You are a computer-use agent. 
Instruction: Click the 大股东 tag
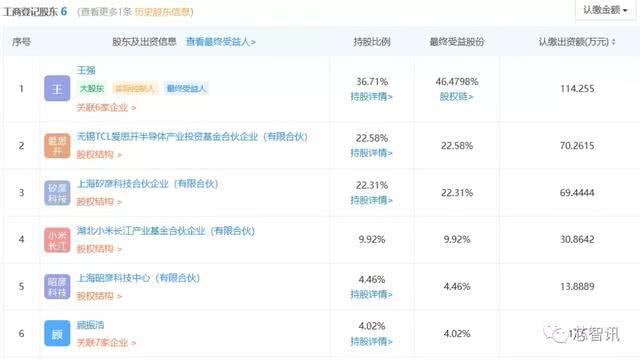(x=92, y=88)
